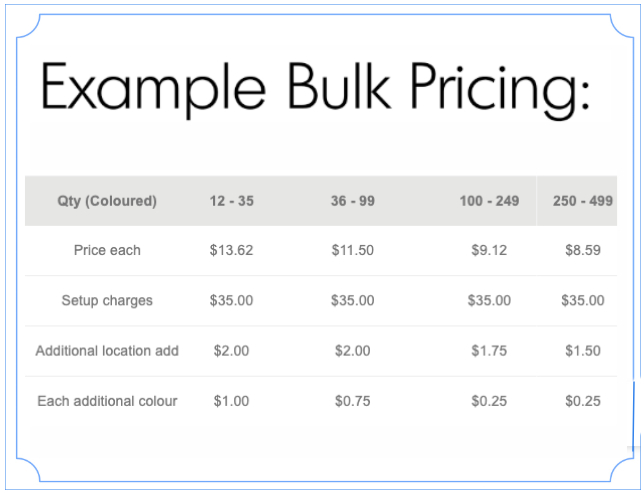This screenshot has width=644, height=493.
Task: Select the $11.50 price cell
Action: (353, 250)
